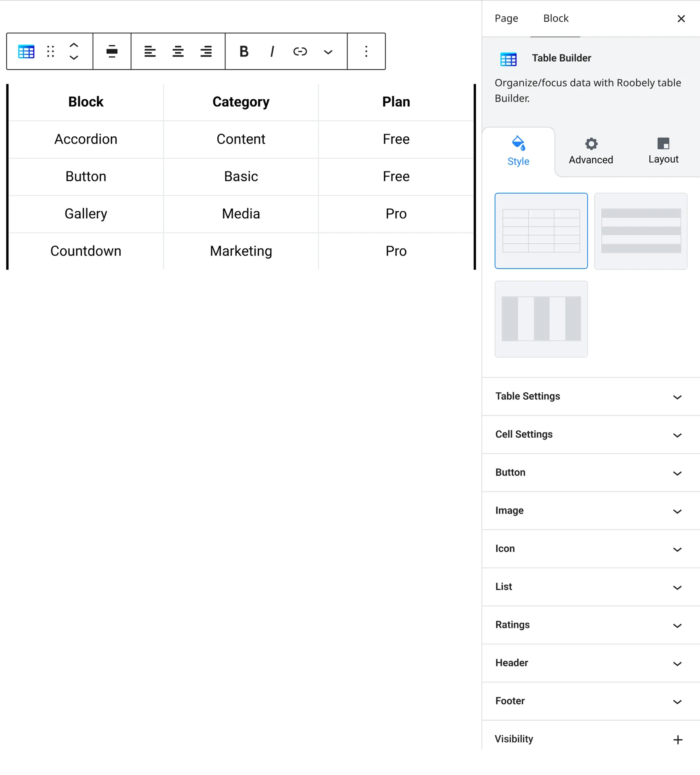
Task: Close the settings sidebar
Action: pos(681,19)
